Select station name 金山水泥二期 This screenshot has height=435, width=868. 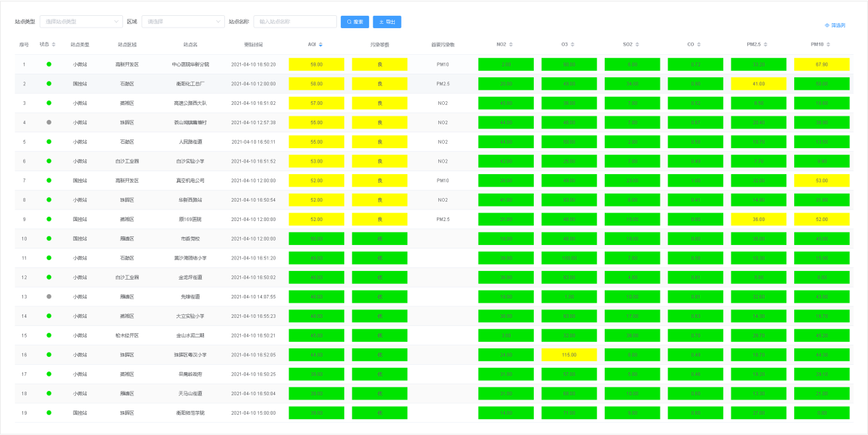point(190,335)
